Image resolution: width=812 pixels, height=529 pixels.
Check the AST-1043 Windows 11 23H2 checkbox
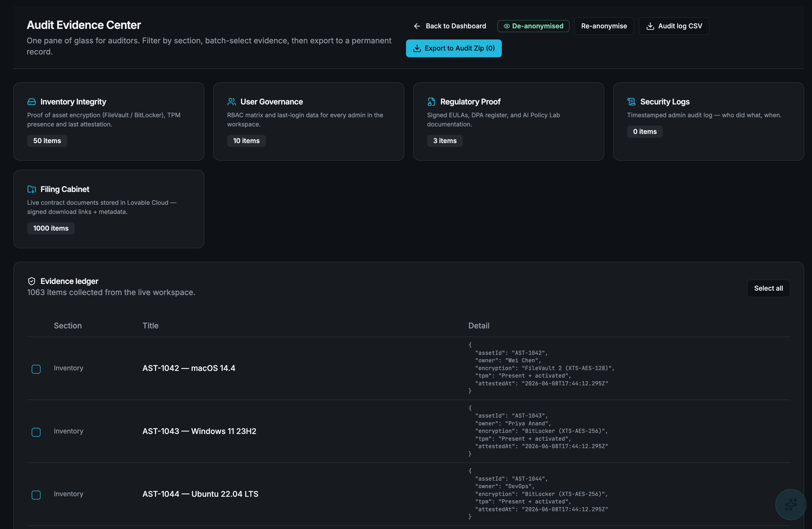click(36, 432)
